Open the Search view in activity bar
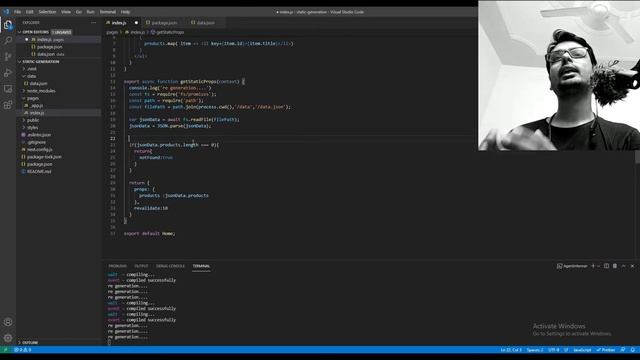Image resolution: width=640 pixels, height=360 pixels. (8, 40)
